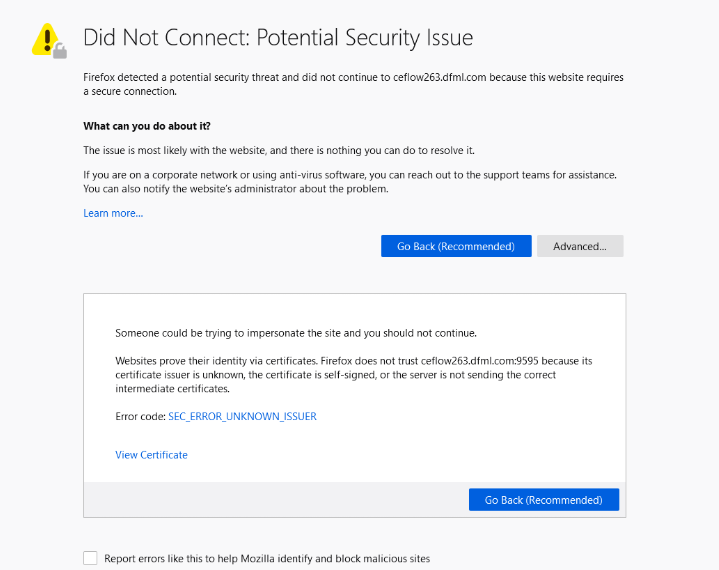719x570 pixels.
Task: Open the Learn more link
Action: tap(113, 213)
